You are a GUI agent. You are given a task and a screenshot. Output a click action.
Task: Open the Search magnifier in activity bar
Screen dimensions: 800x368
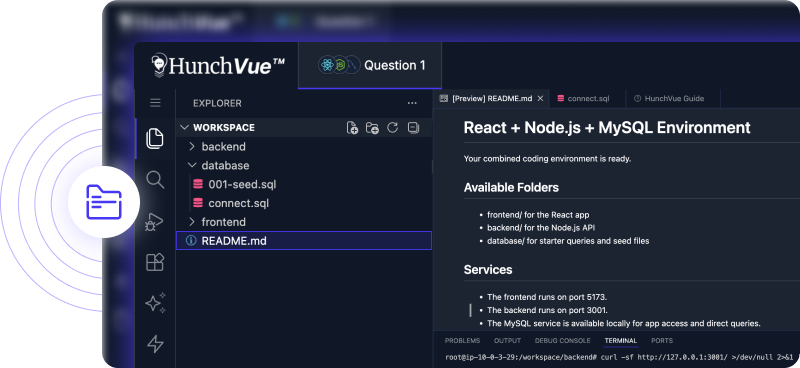point(155,180)
